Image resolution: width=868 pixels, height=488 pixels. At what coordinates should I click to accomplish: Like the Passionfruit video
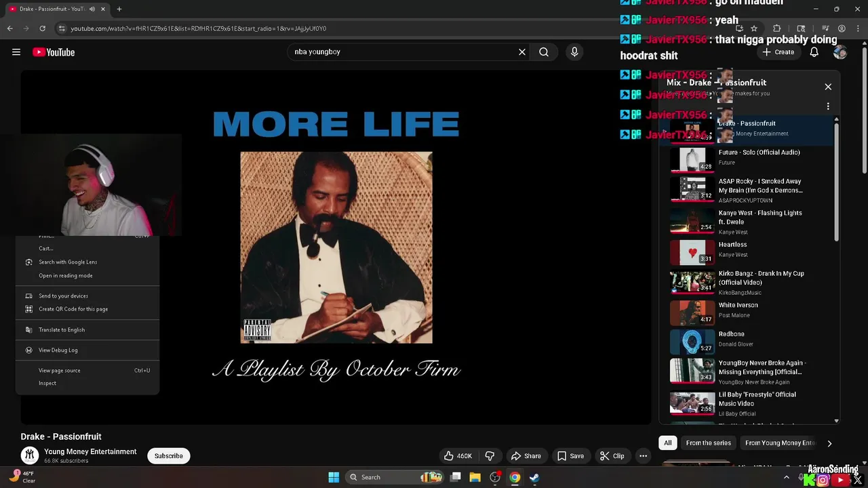click(458, 456)
